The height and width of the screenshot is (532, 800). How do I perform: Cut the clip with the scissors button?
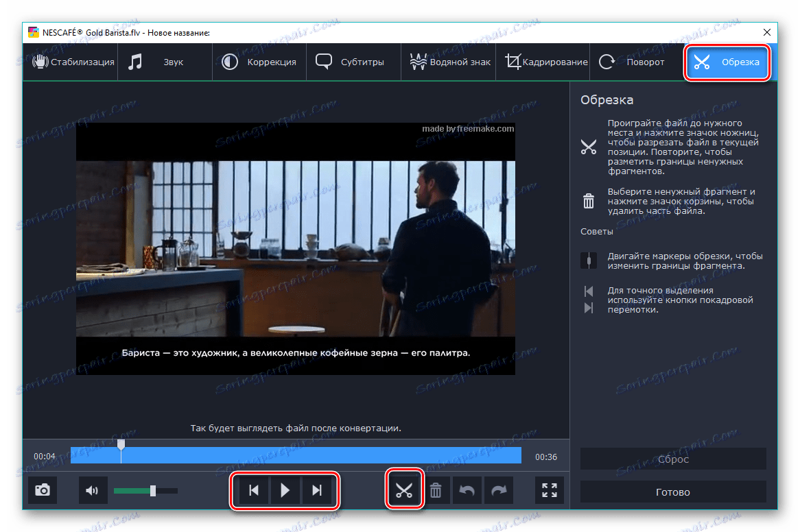click(x=404, y=490)
